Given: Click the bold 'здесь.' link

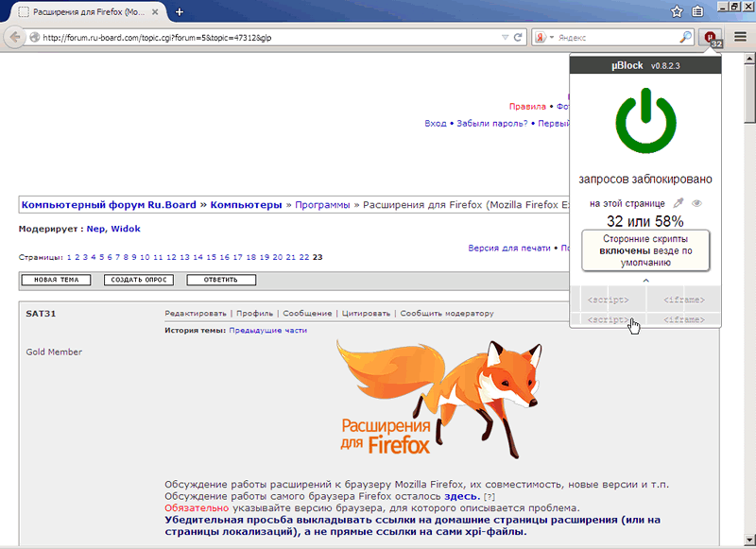Looking at the screenshot, I should tap(462, 496).
